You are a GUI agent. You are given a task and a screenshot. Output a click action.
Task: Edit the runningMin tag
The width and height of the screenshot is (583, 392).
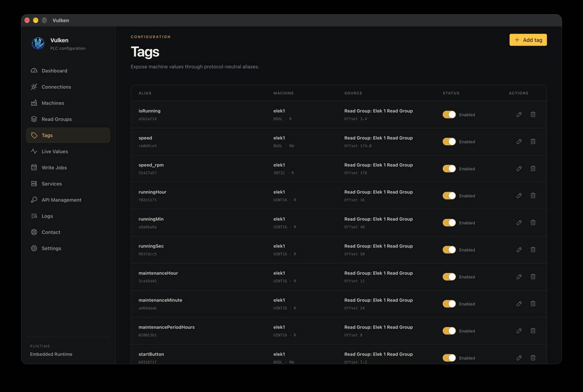click(x=519, y=223)
